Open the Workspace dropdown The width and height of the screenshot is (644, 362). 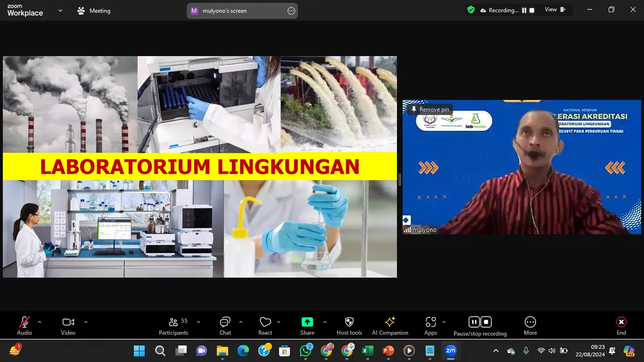point(59,9)
